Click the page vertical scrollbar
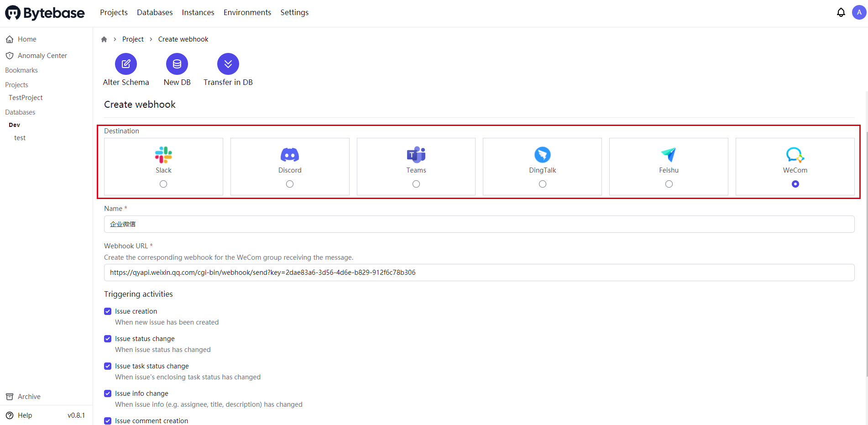Screen dimensions: 868x425 (x=866, y=253)
